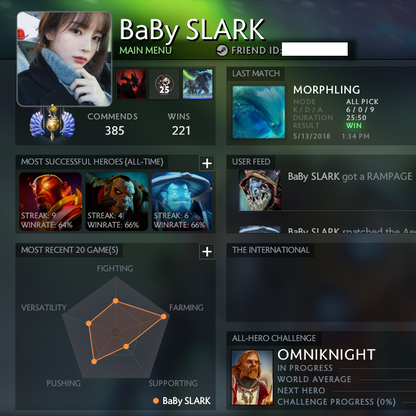
Task: Select the red hero card with streak 9
Action: coord(50,201)
